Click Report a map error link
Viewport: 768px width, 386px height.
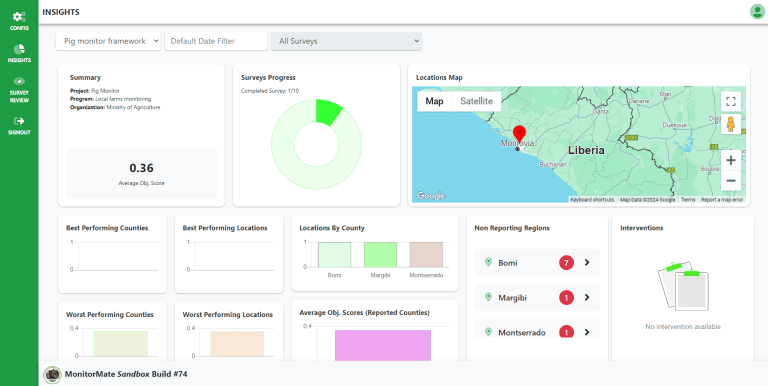coord(722,200)
